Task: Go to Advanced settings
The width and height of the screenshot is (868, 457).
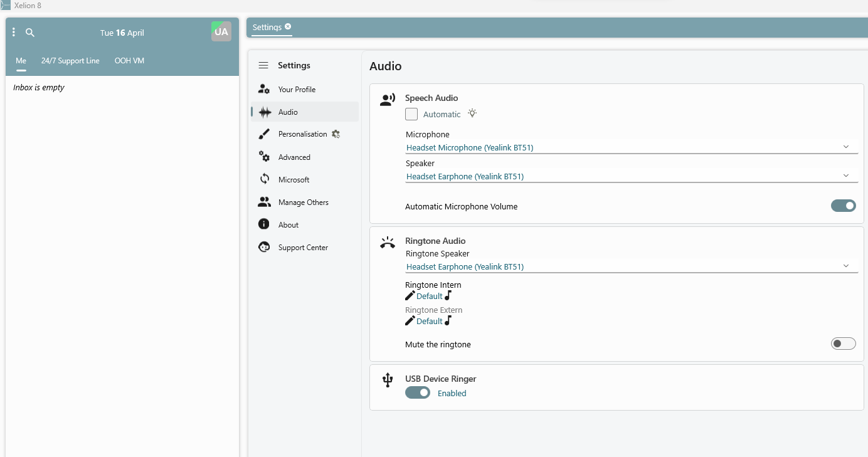Action: tap(305, 157)
